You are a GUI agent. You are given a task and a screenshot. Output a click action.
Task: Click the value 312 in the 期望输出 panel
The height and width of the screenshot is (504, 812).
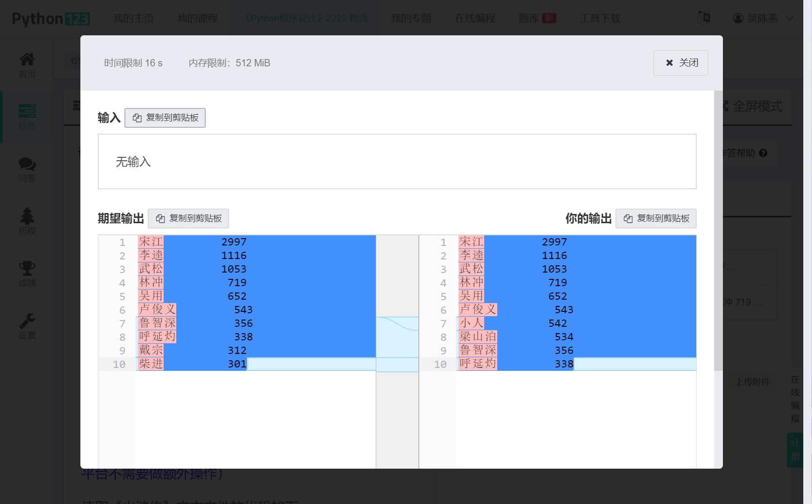pos(237,350)
